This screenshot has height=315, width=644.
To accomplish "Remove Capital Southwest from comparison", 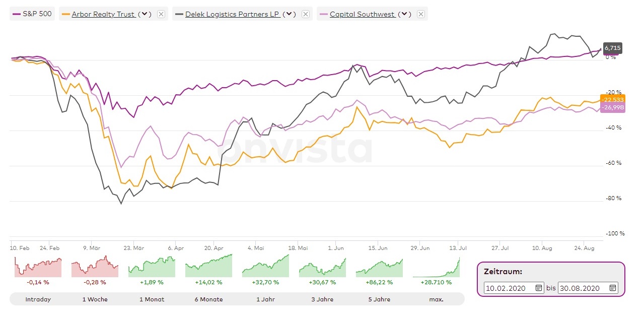I will pyautogui.click(x=421, y=14).
